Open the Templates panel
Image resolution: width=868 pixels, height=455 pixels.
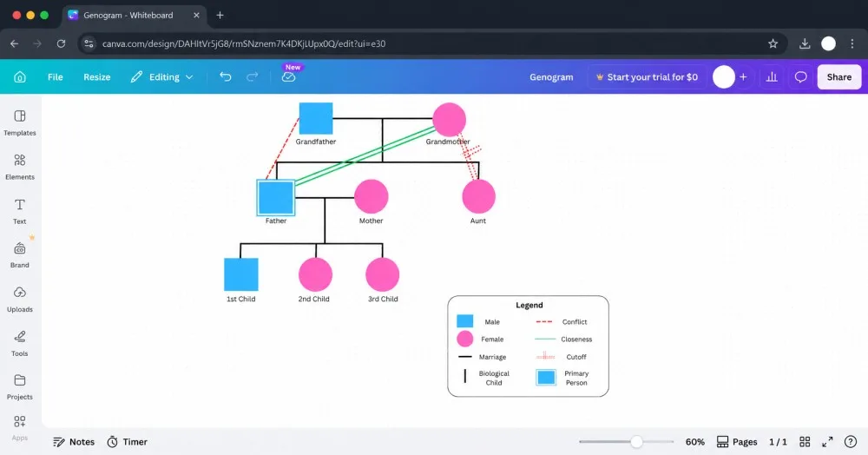tap(20, 123)
